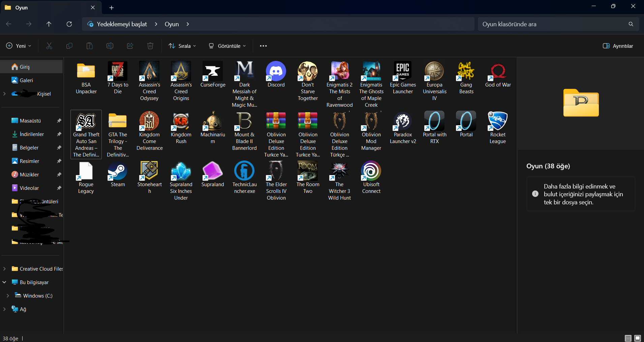Close the Oyun tab
This screenshot has height=342, width=644.
point(93,7)
